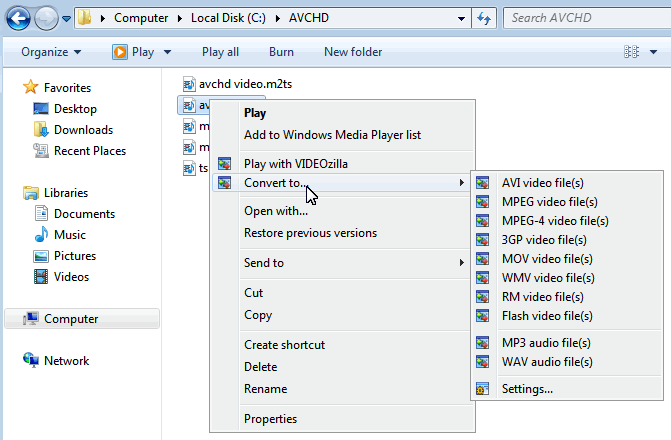Screen dimensions: 671x440
Task: Click Local Disk (C:) in the address bar
Action: pos(228,18)
